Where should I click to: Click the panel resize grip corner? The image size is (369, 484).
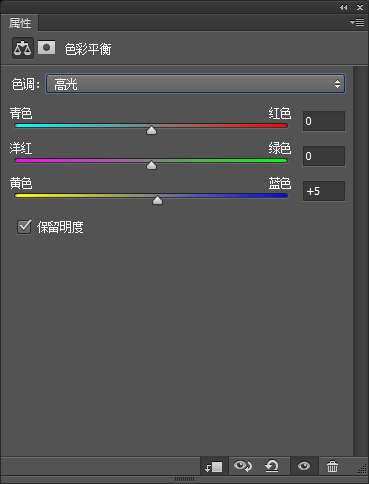[x=362, y=469]
